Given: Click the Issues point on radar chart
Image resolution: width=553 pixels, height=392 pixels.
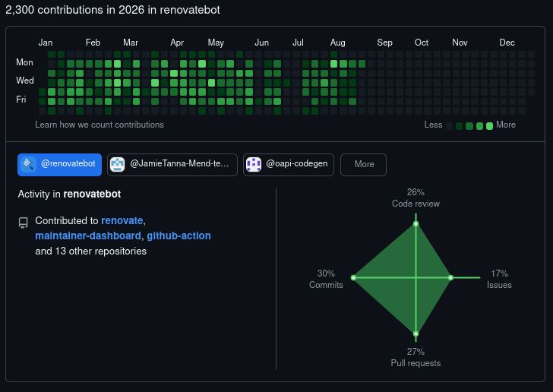Looking at the screenshot, I should click(450, 278).
